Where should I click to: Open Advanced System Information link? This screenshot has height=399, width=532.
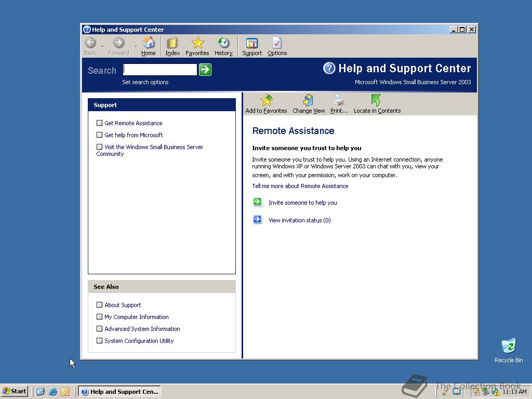click(142, 329)
